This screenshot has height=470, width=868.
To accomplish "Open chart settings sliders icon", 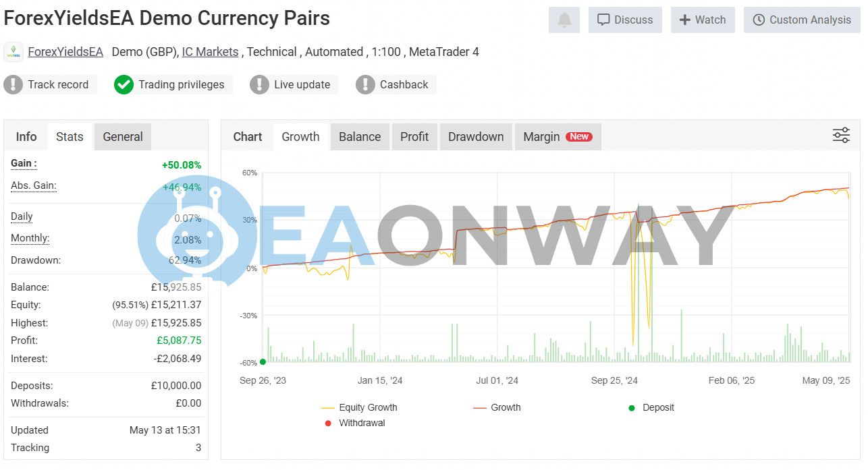I will [x=841, y=136].
